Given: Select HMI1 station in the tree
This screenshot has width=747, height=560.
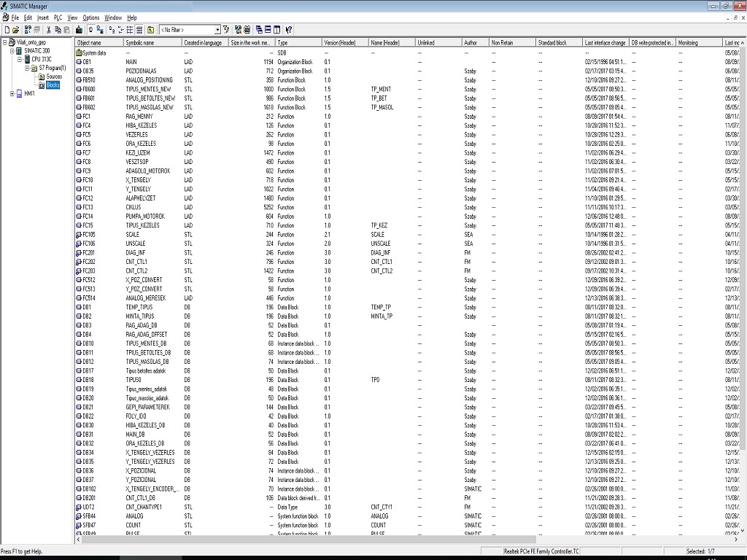Looking at the screenshot, I should [26, 93].
